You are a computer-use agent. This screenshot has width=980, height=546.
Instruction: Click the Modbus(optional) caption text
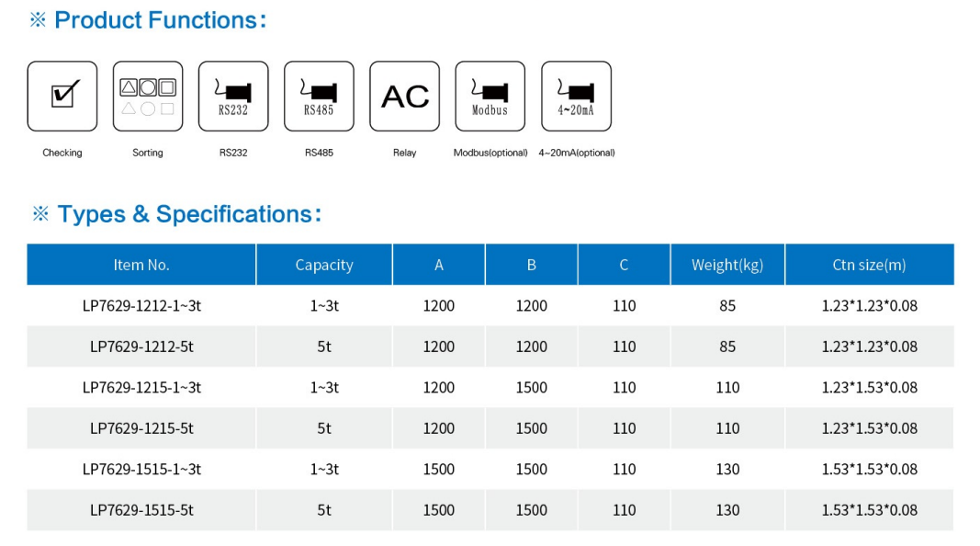click(x=490, y=153)
